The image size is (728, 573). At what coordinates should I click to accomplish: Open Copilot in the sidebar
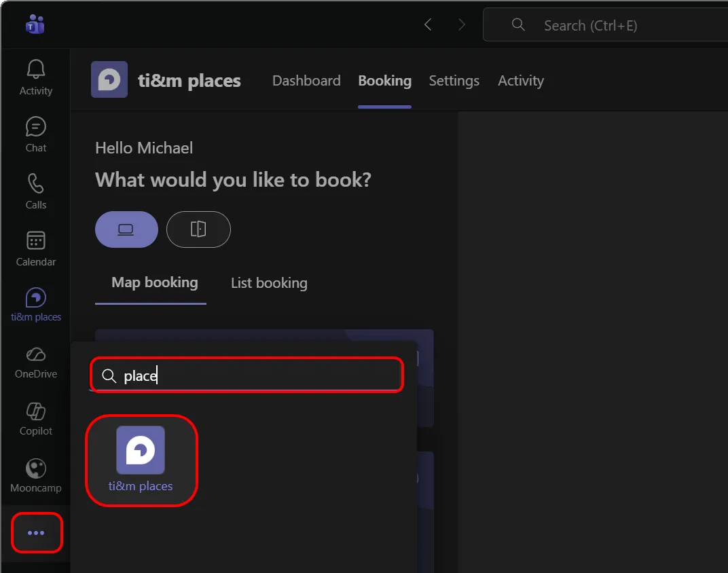pos(36,420)
